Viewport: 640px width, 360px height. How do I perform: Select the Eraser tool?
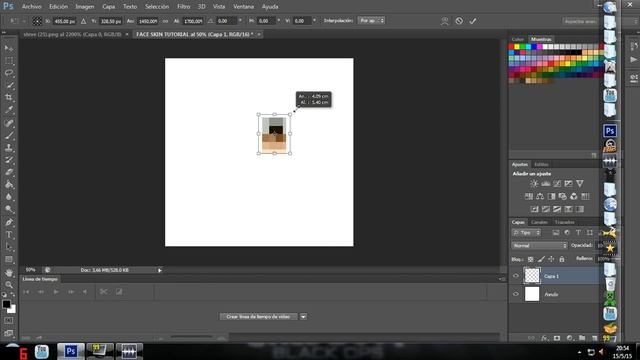(9, 172)
